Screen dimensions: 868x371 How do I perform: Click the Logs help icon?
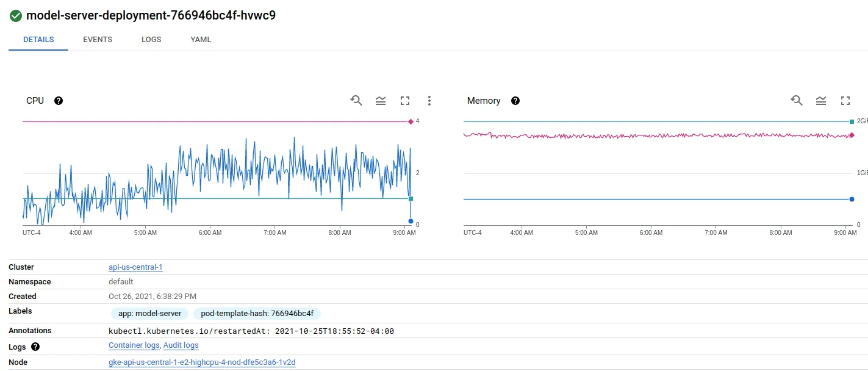click(x=35, y=347)
